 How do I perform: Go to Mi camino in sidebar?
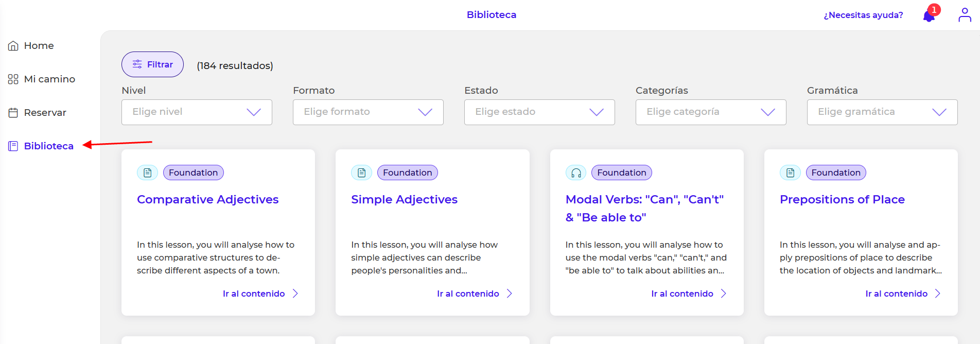49,79
